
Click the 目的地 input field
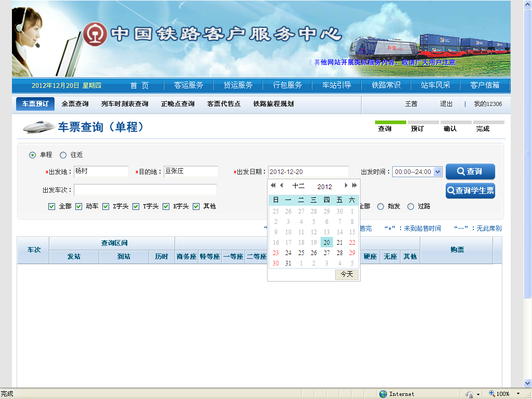[x=191, y=171]
